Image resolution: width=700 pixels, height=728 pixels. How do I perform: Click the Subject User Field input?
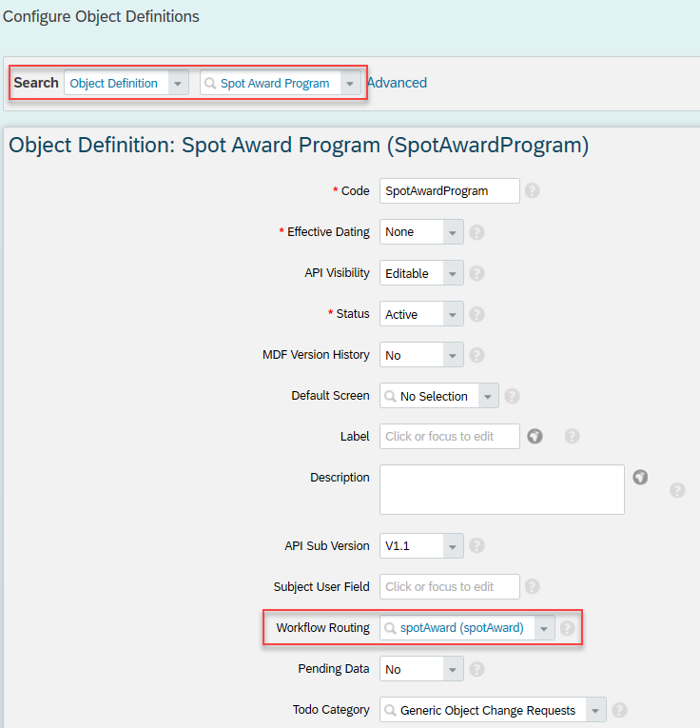coord(450,586)
